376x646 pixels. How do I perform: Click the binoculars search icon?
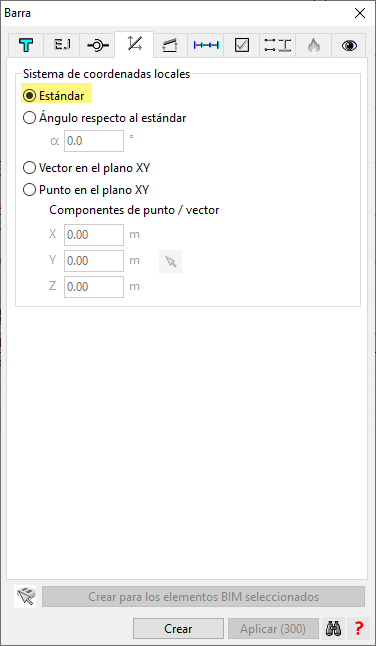pyautogui.click(x=333, y=629)
